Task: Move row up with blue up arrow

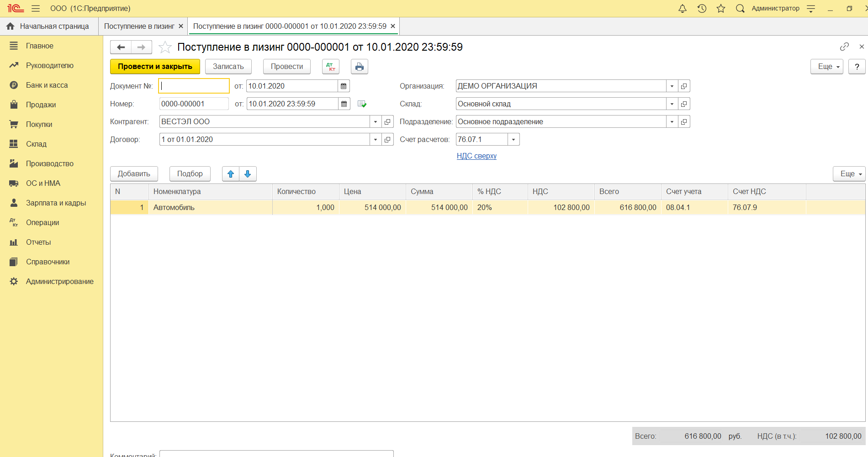Action: coord(231,174)
